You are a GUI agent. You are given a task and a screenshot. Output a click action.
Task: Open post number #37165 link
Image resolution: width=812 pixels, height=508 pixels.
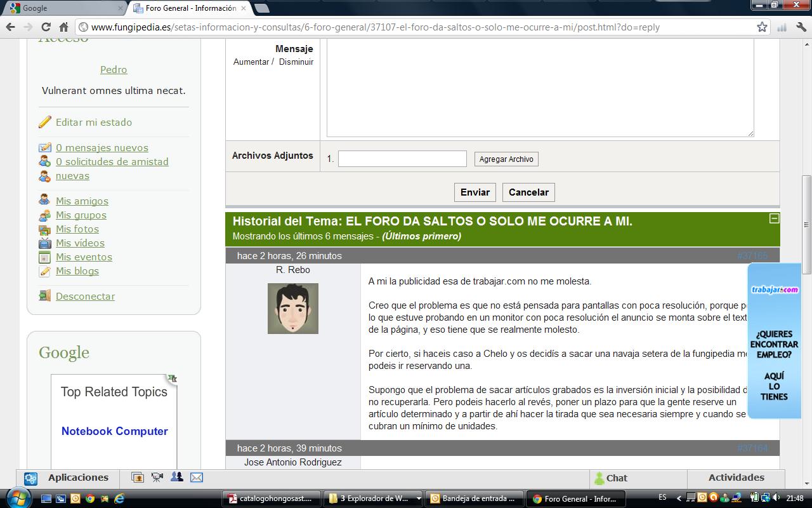(752, 256)
